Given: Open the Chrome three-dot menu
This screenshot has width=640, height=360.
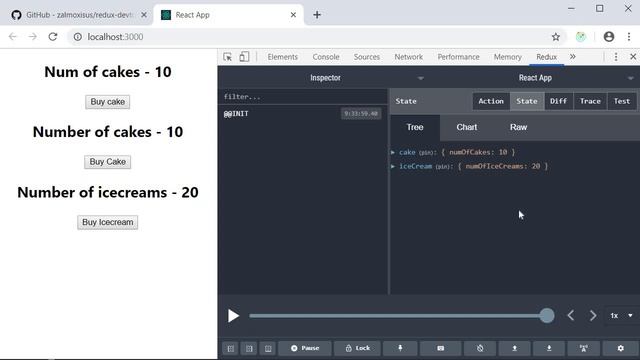Looking at the screenshot, I should [x=629, y=37].
